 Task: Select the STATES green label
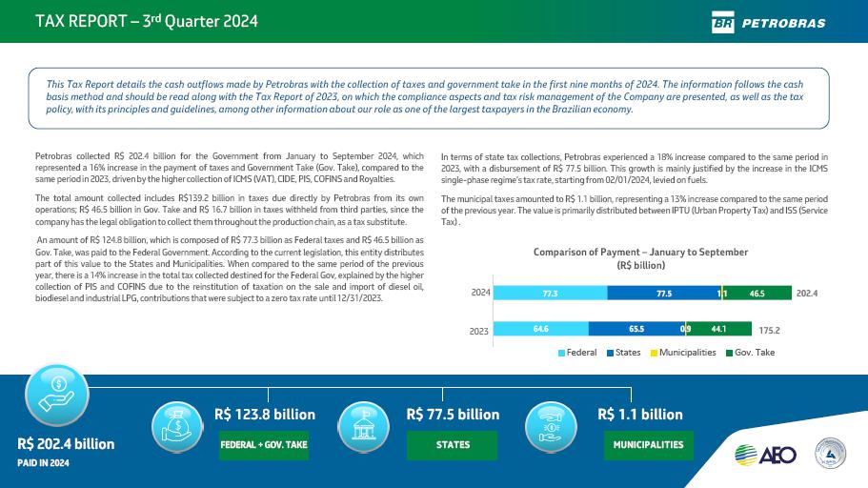pos(453,445)
